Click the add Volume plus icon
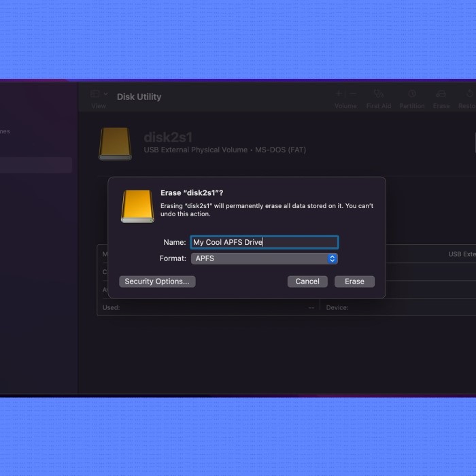Screen dimensions: 476x476 pyautogui.click(x=339, y=94)
